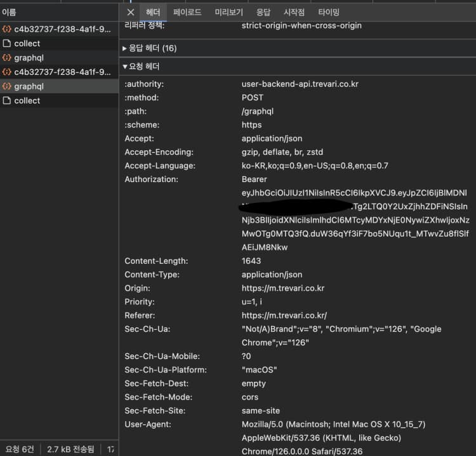Open the 페이로드 tab
The width and height of the screenshot is (476, 456).
(187, 13)
